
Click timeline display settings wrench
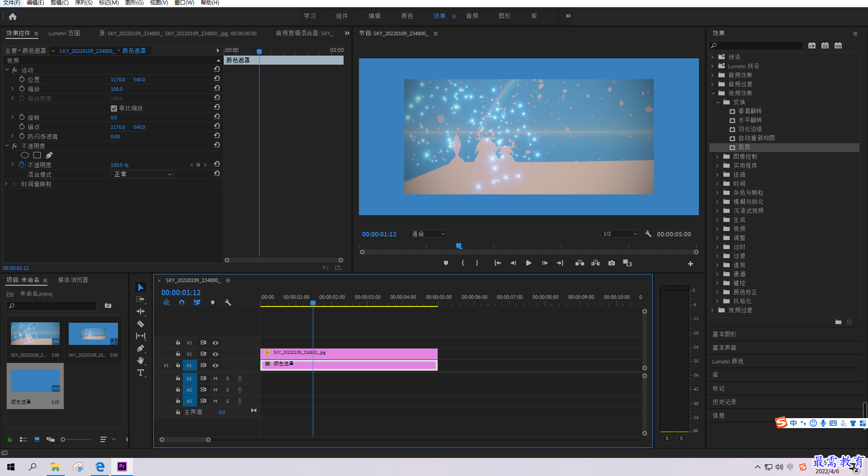pyautogui.click(x=228, y=302)
